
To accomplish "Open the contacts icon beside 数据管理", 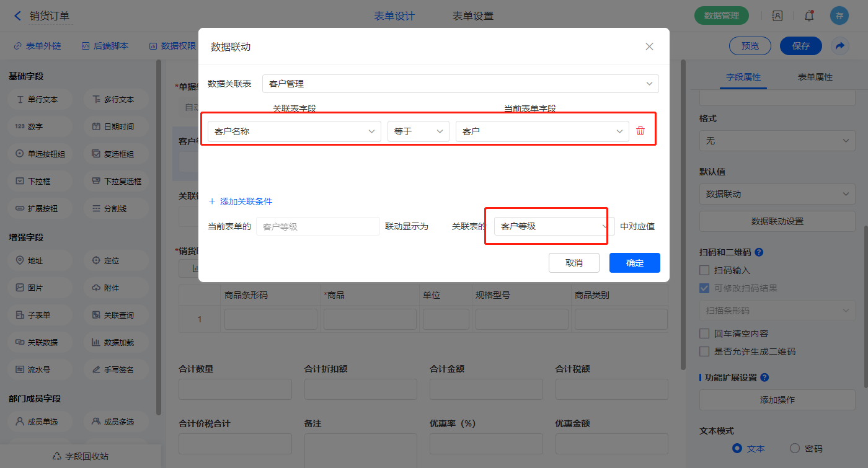I will pos(777,16).
